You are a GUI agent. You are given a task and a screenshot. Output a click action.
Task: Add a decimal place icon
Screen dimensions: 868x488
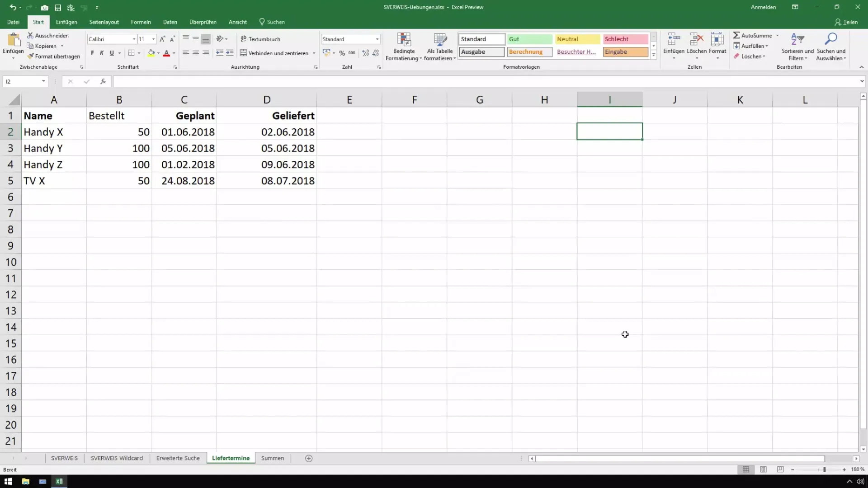click(x=365, y=53)
